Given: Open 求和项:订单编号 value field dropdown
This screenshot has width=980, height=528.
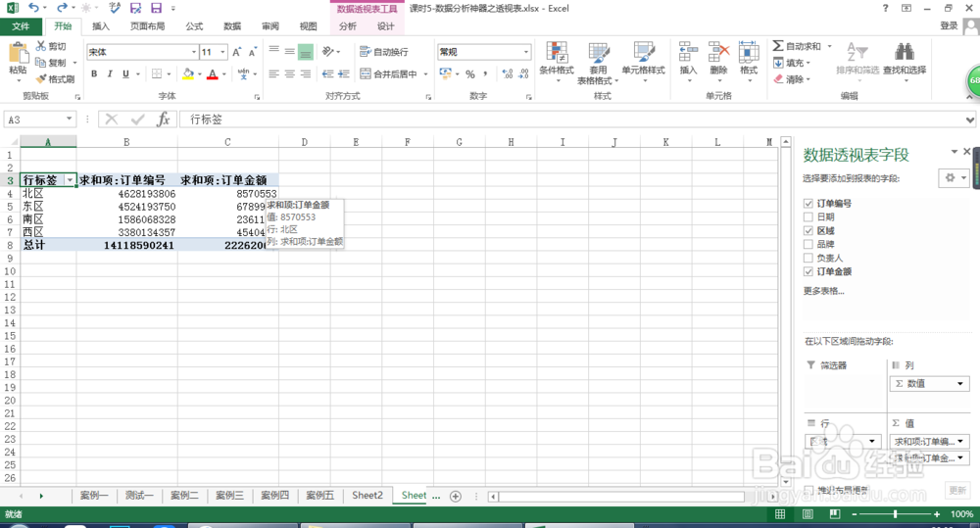Looking at the screenshot, I should point(960,441).
